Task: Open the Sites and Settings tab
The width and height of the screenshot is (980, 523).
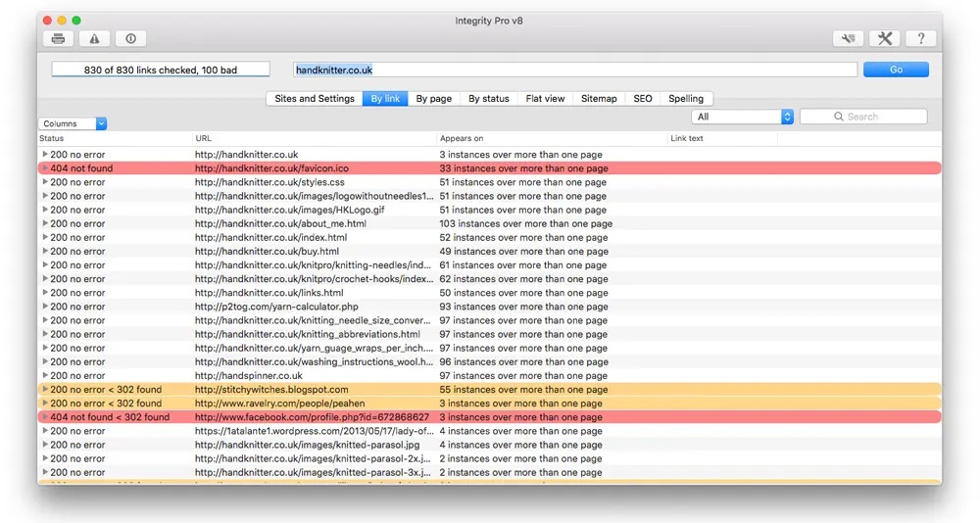Action: 315,99
